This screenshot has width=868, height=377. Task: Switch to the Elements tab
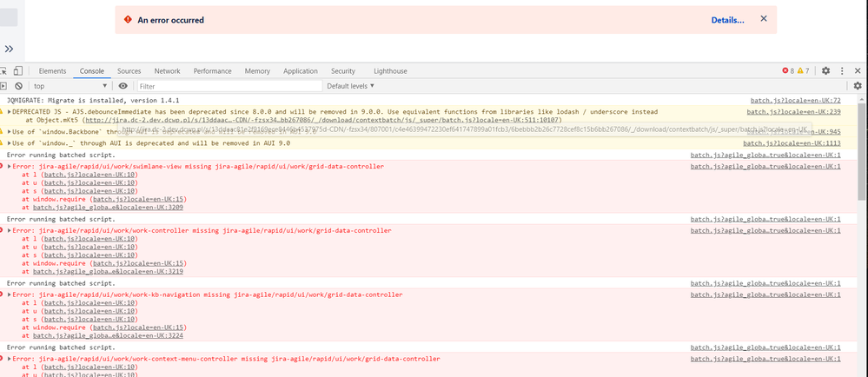click(x=53, y=71)
